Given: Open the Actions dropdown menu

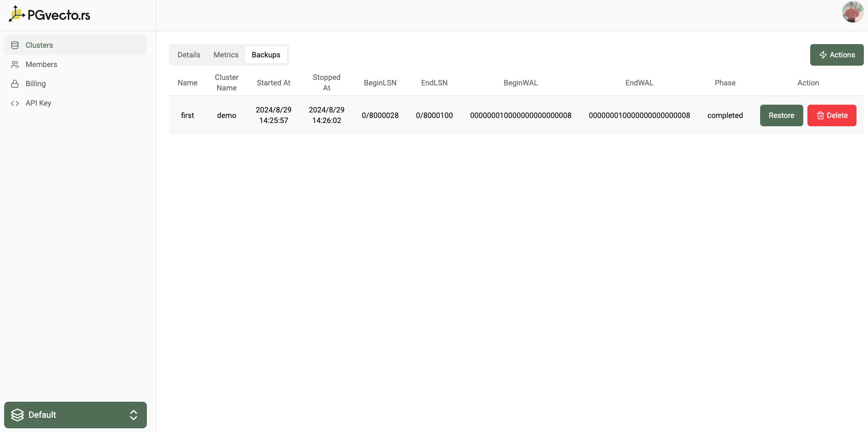Looking at the screenshot, I should 836,55.
